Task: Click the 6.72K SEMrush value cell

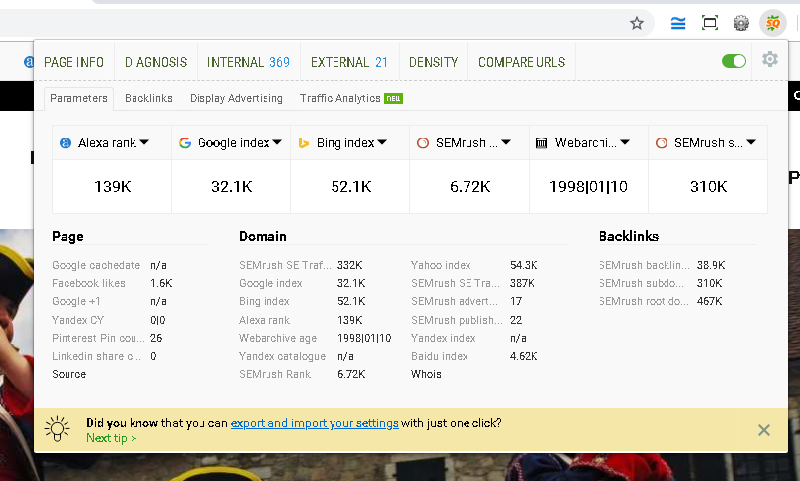Action: pos(470,187)
